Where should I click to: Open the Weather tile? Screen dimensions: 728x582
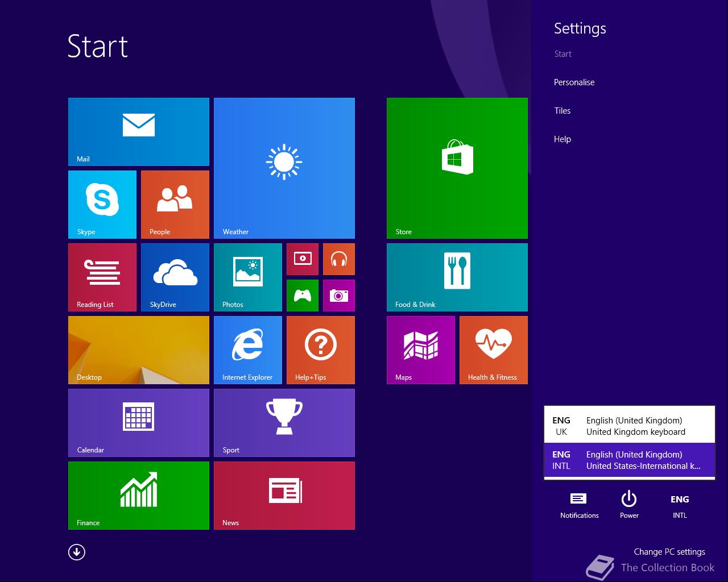pyautogui.click(x=284, y=168)
